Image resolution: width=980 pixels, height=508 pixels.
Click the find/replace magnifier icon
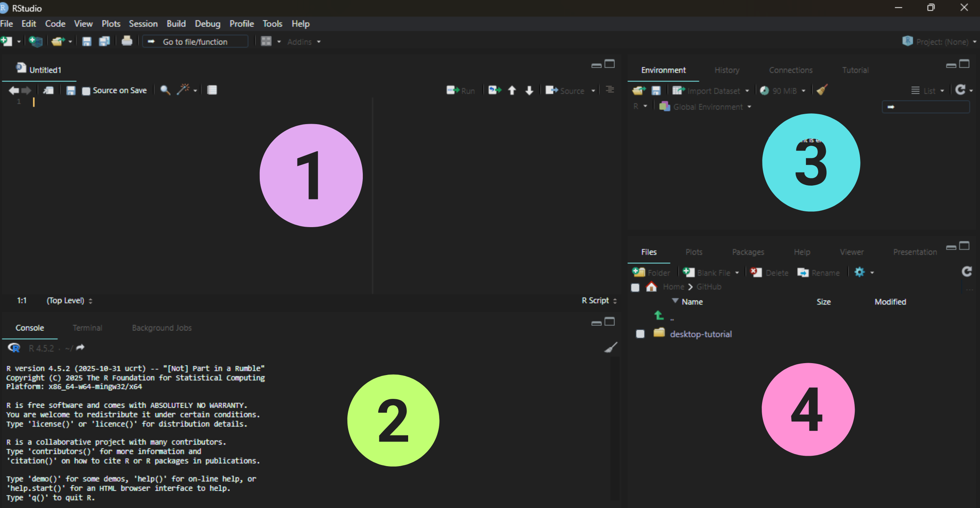(x=165, y=90)
